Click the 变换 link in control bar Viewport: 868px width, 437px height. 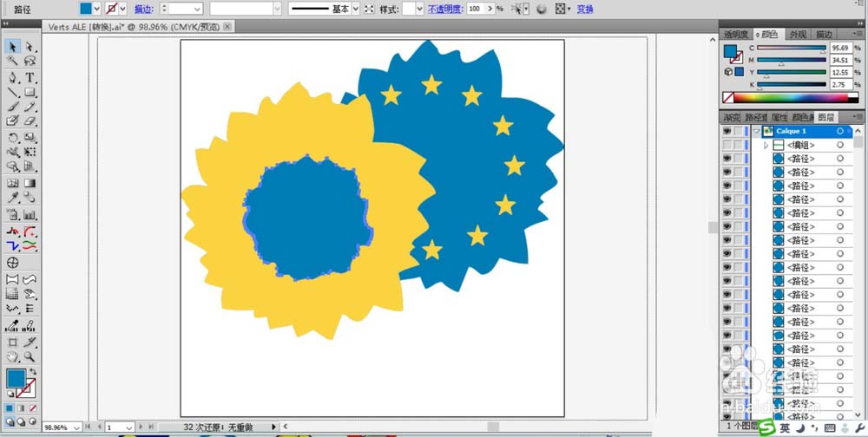[585, 9]
